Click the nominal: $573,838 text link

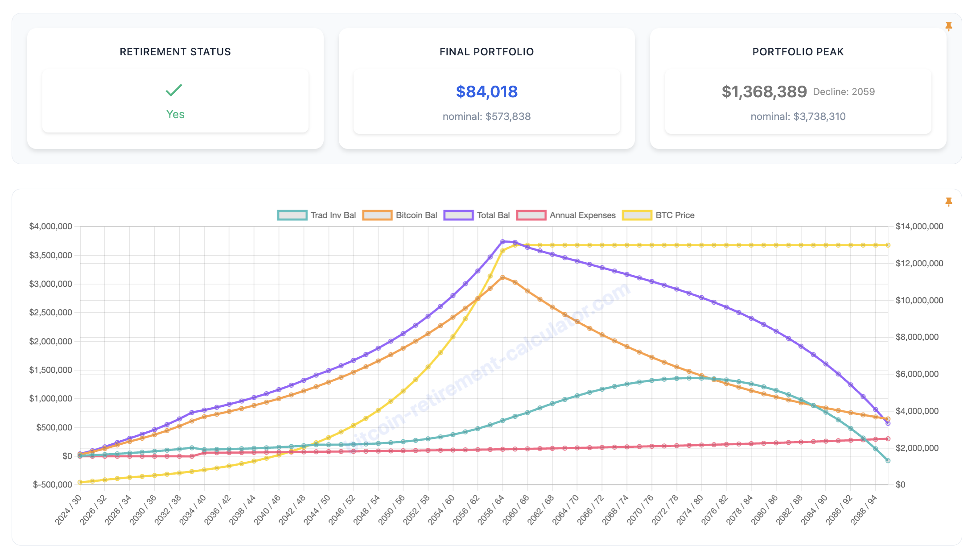pyautogui.click(x=487, y=116)
